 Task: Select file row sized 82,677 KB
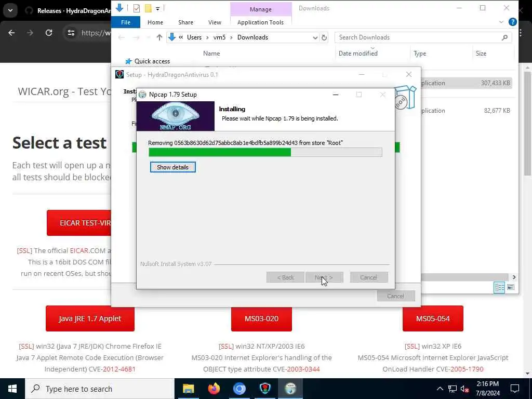tap(467, 111)
